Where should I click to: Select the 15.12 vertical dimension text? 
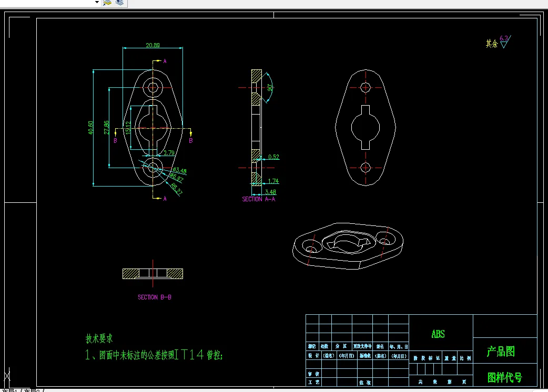point(128,128)
